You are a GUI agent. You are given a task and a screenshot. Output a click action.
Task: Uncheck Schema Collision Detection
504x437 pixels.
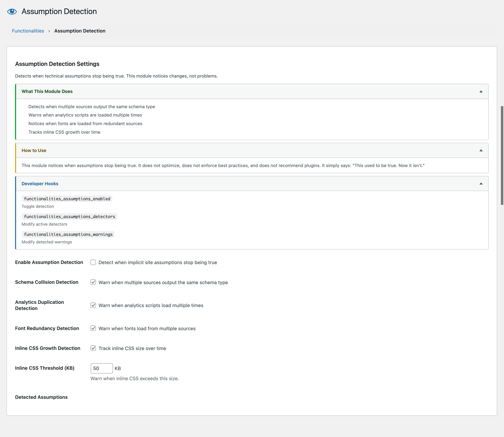[x=93, y=282]
